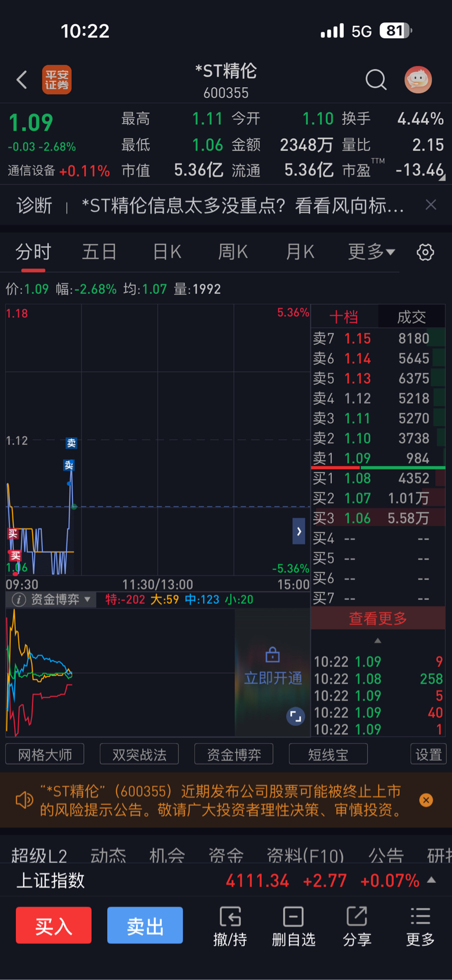Tap the 10:22 1.08 258 trade row

378,679
